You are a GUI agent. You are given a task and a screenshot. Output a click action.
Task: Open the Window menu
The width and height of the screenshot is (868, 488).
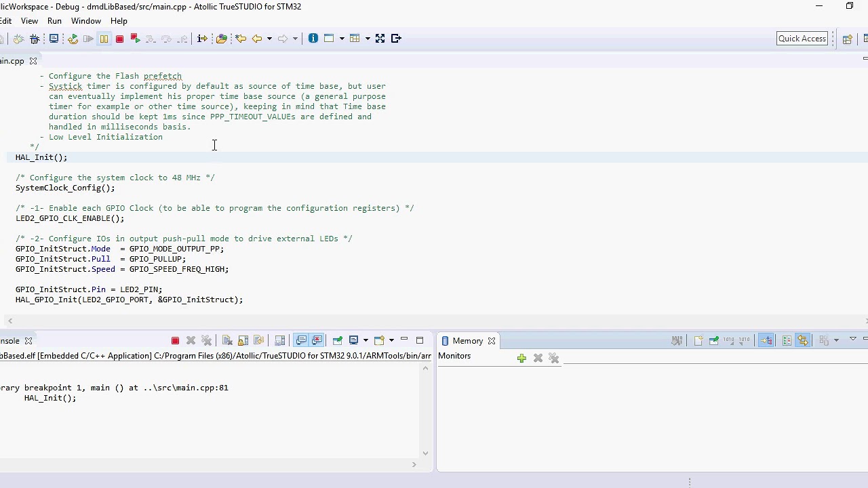click(x=86, y=21)
